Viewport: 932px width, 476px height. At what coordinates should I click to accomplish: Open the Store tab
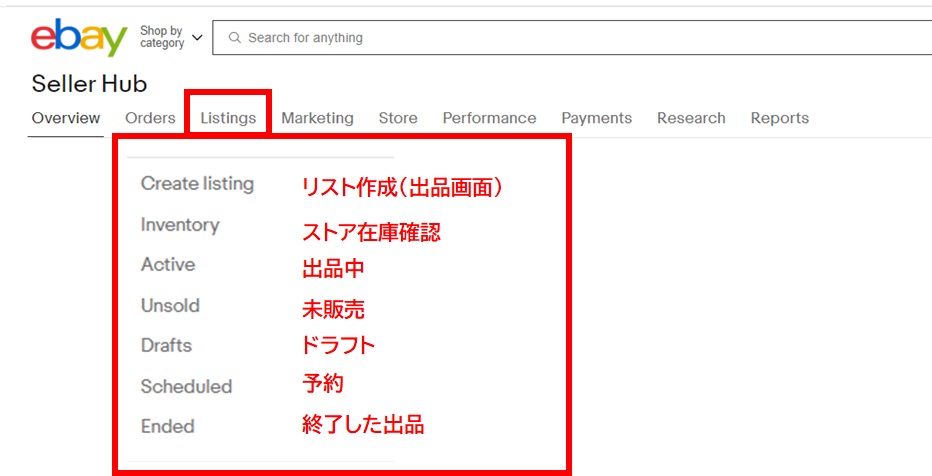398,118
